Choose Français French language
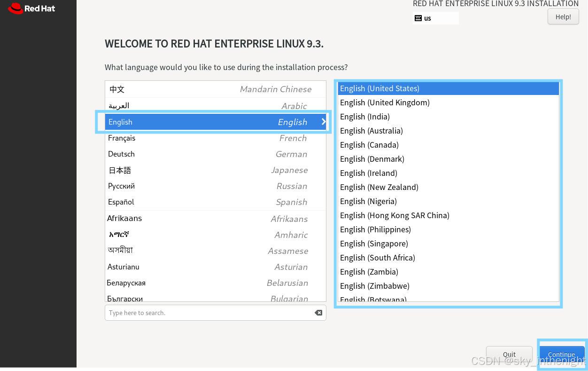The width and height of the screenshot is (588, 371). coord(215,138)
